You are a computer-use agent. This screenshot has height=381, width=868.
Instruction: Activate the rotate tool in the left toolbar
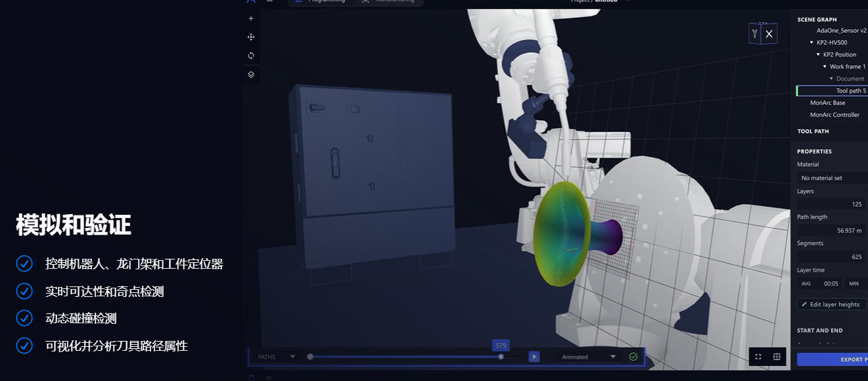click(250, 55)
